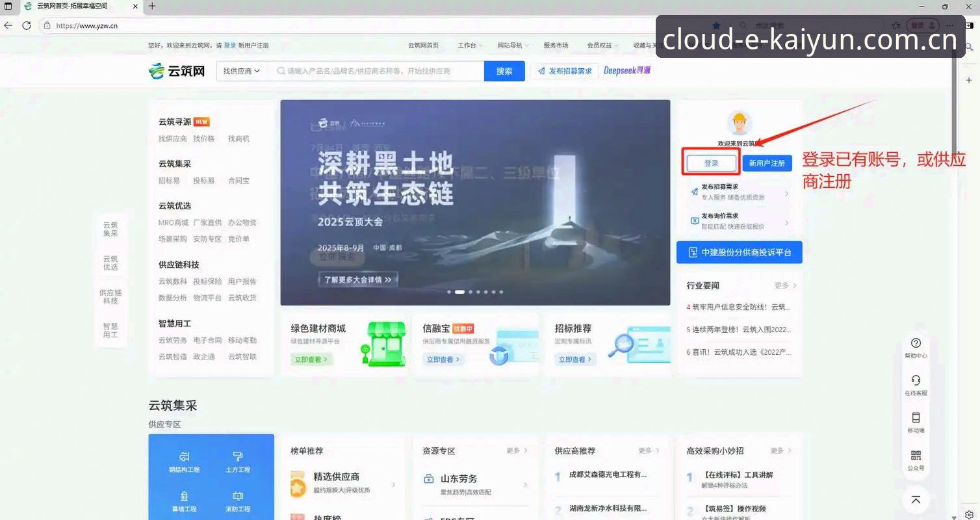Image resolution: width=980 pixels, height=520 pixels.
Task: Click 更多 next to 行业要闻
Action: click(x=785, y=285)
